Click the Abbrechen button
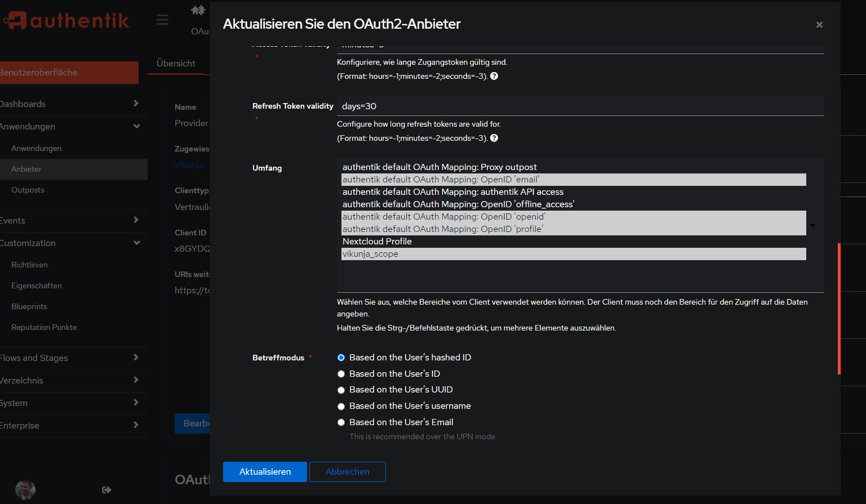The width and height of the screenshot is (866, 504). [347, 472]
